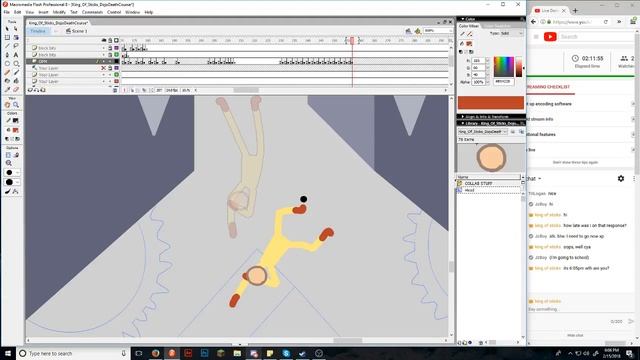Screen dimensions: 640x360
Task: Click Insert Layer Folder icon
Action: click(43, 90)
